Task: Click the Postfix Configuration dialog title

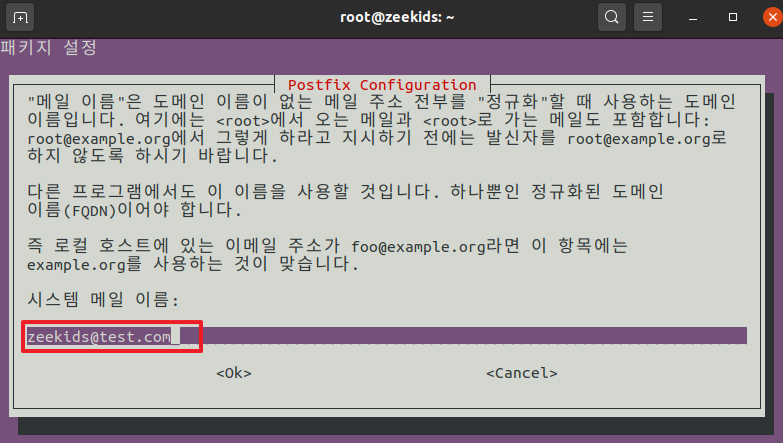Action: (382, 85)
